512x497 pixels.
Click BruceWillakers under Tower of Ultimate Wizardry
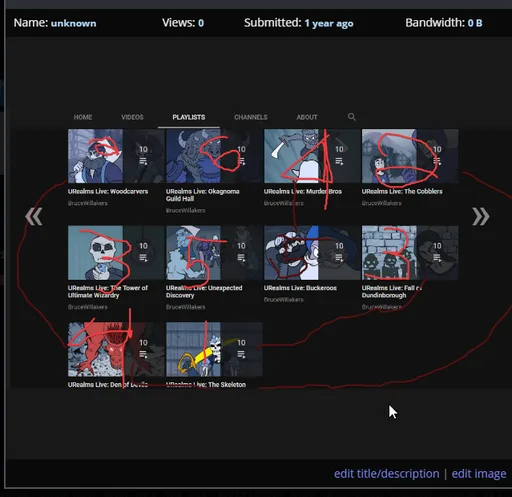pos(88,307)
